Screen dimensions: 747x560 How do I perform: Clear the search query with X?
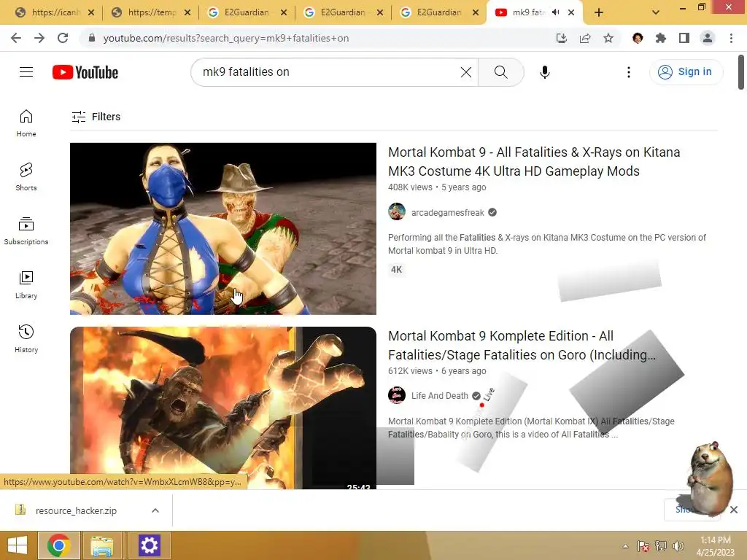point(466,72)
